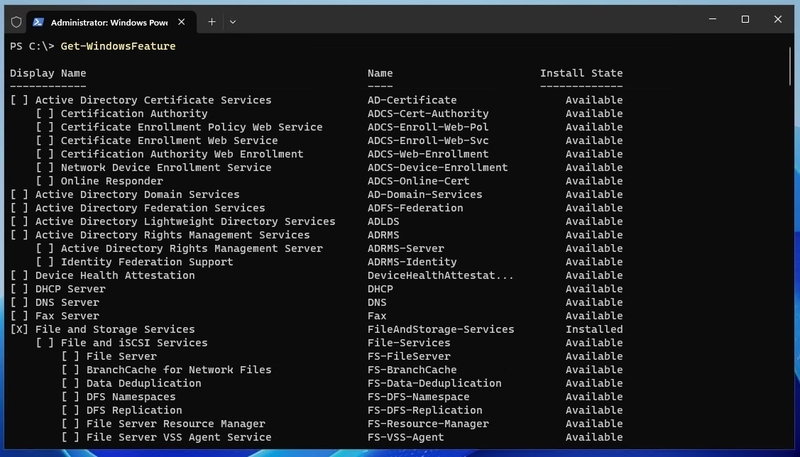Click the FS-BranchCache name value
Image resolution: width=800 pixels, height=457 pixels.
tap(412, 370)
